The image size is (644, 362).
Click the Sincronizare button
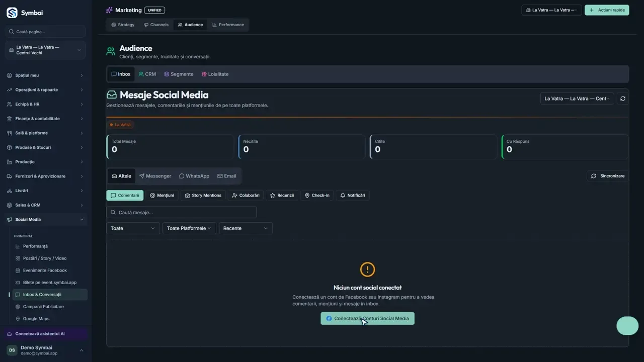click(x=608, y=176)
